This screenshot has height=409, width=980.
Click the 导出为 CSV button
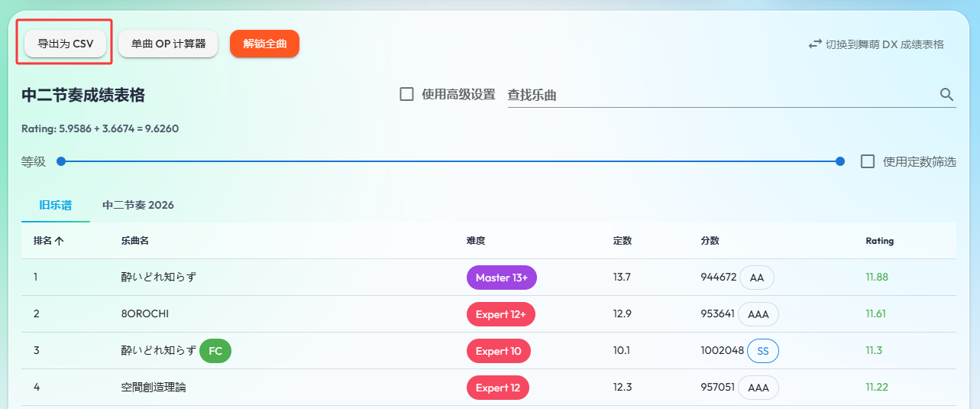[66, 44]
